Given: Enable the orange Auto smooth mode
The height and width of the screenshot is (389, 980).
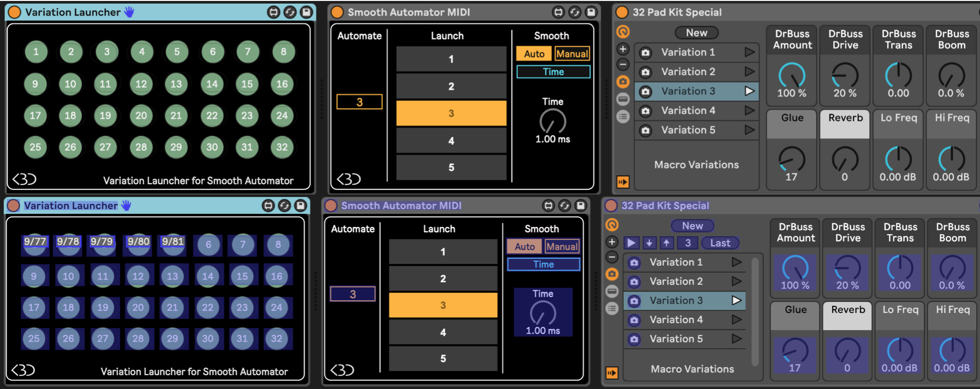Looking at the screenshot, I should pyautogui.click(x=534, y=54).
